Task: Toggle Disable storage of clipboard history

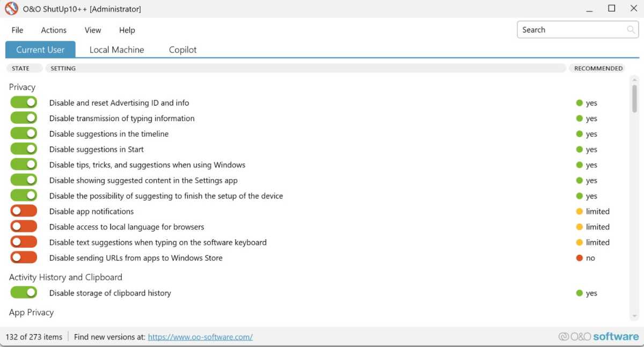Action: pos(24,293)
